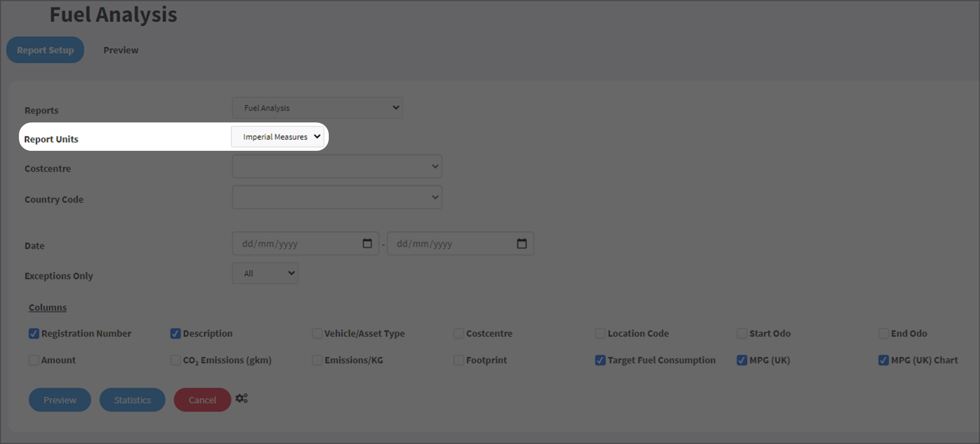Viewport: 980px width, 444px height.
Task: Click the Date field label
Action: click(35, 246)
